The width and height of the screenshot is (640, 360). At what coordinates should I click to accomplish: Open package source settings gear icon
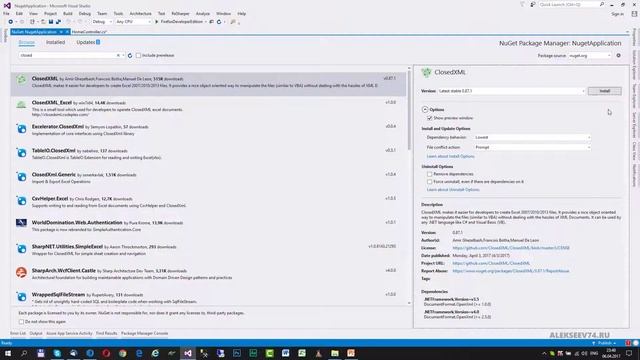click(x=618, y=56)
